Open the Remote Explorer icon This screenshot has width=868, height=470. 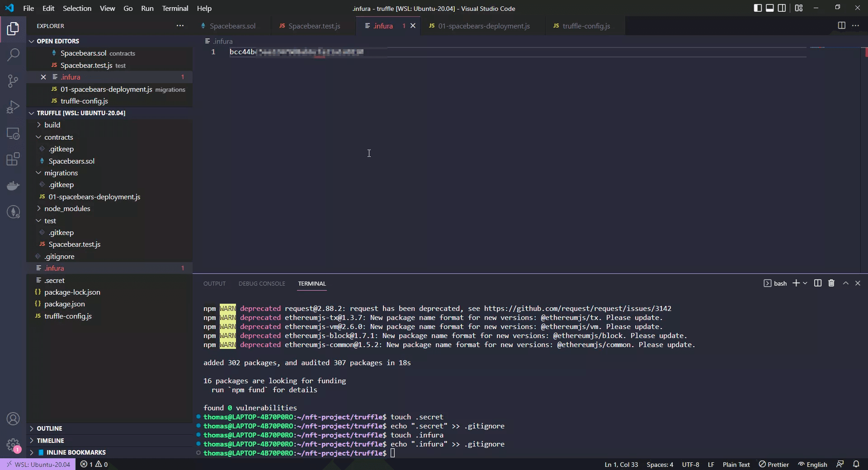click(13, 133)
